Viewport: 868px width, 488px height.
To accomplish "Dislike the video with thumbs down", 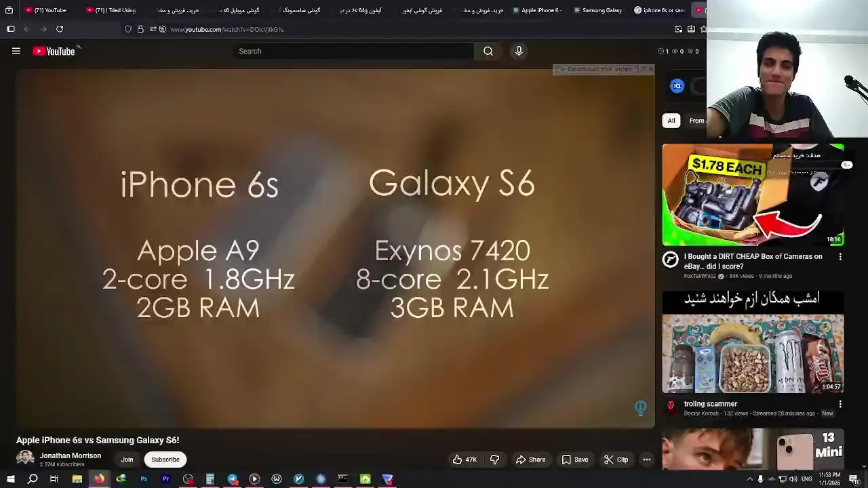I will pos(494,460).
